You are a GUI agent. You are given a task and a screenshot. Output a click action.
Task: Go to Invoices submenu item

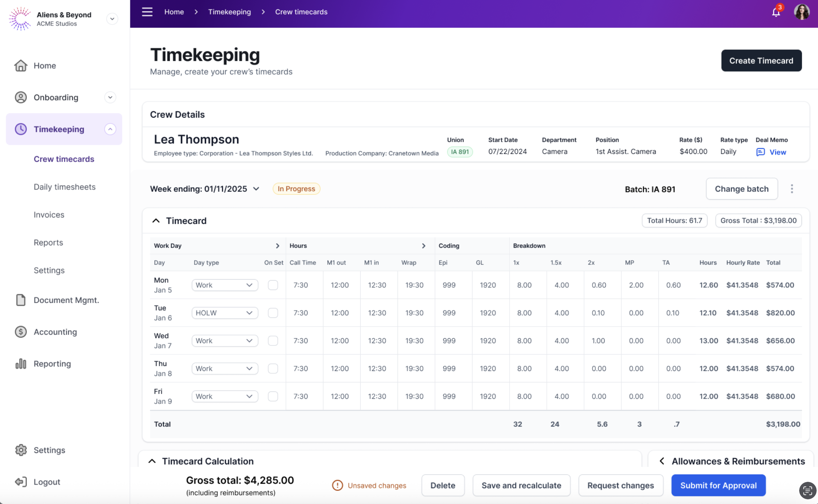[49, 215]
